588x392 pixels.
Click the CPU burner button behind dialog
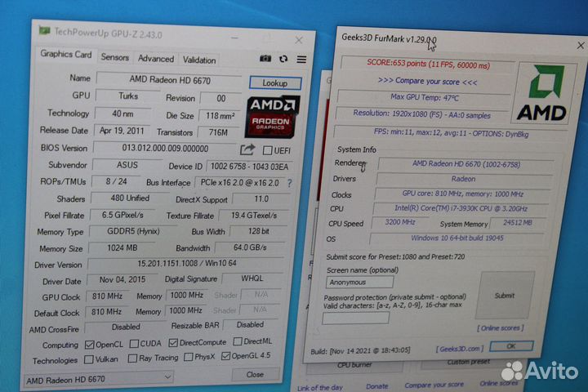coord(354,366)
